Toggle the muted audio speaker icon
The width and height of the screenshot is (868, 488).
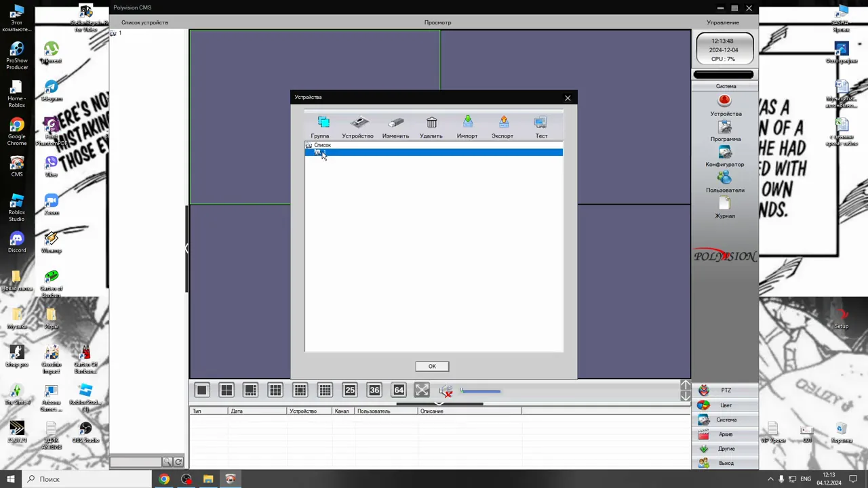(x=446, y=390)
